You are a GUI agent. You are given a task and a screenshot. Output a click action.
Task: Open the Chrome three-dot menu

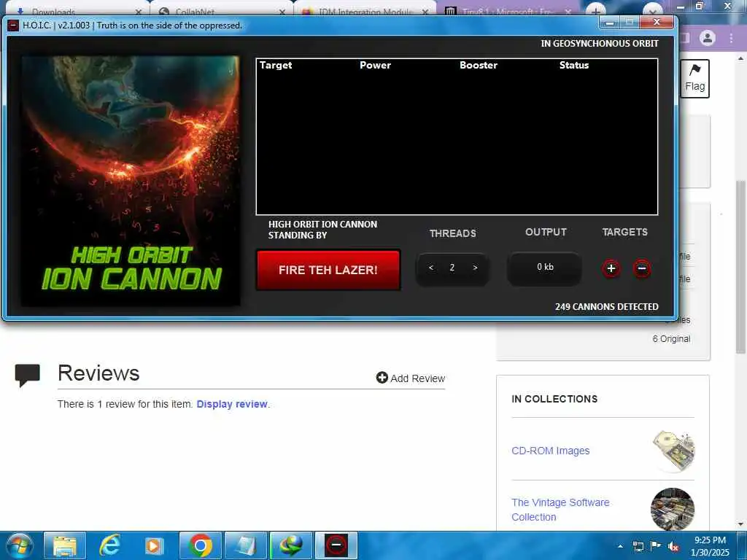[x=731, y=38]
